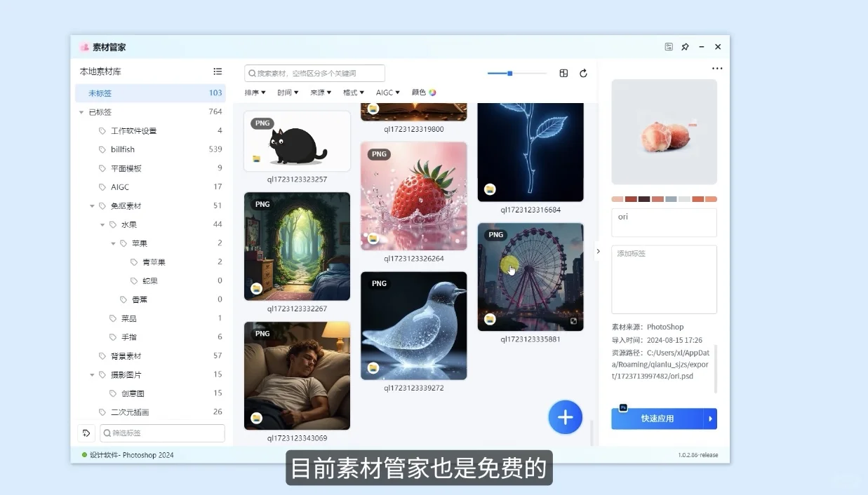Open the add-tag icon above 筛选标签 field
This screenshot has height=495, width=868.
[86, 433]
